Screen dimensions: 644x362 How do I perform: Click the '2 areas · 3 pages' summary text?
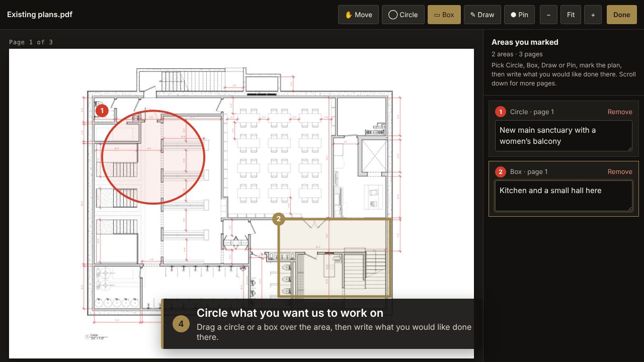pyautogui.click(x=517, y=54)
